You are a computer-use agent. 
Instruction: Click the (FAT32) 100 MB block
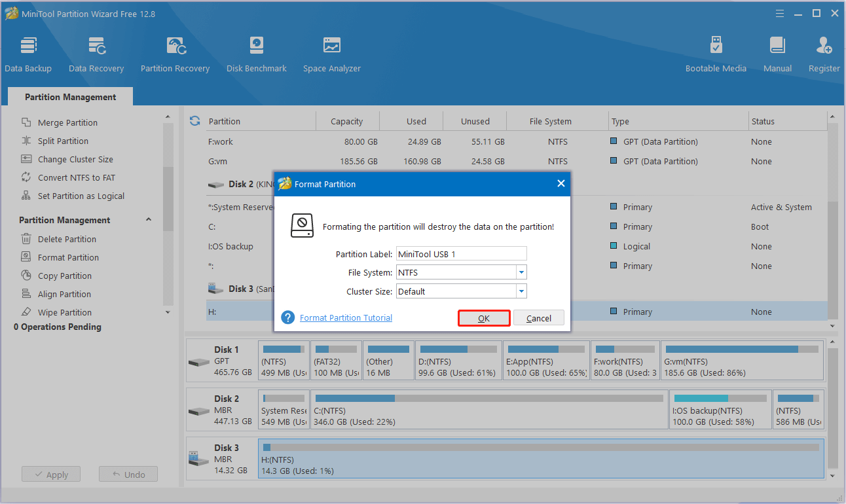pos(337,361)
